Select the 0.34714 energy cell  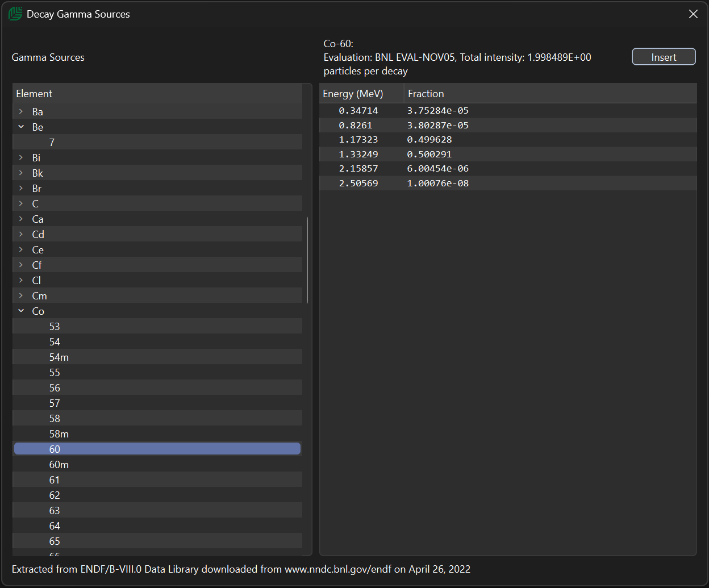pos(358,110)
